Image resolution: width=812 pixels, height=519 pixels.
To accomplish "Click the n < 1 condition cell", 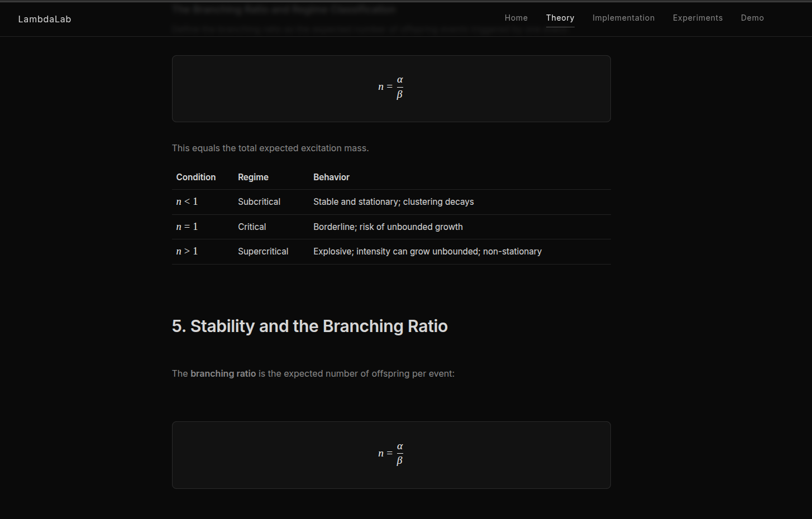I will pyautogui.click(x=187, y=201).
